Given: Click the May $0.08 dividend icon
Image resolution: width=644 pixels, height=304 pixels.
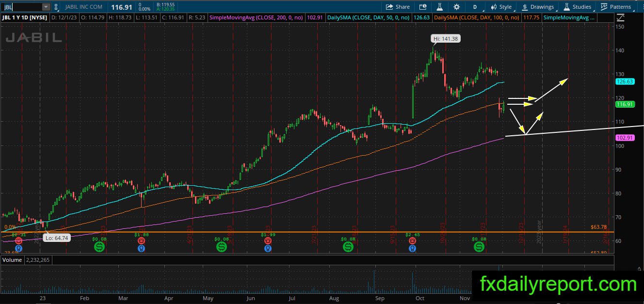Looking at the screenshot, I should [x=222, y=247].
